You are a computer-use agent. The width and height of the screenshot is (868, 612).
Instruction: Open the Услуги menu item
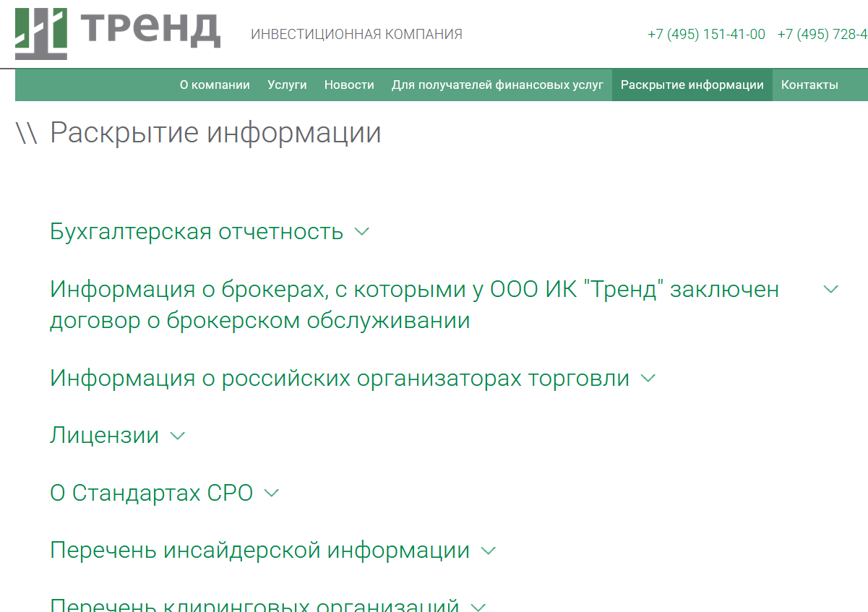[287, 85]
